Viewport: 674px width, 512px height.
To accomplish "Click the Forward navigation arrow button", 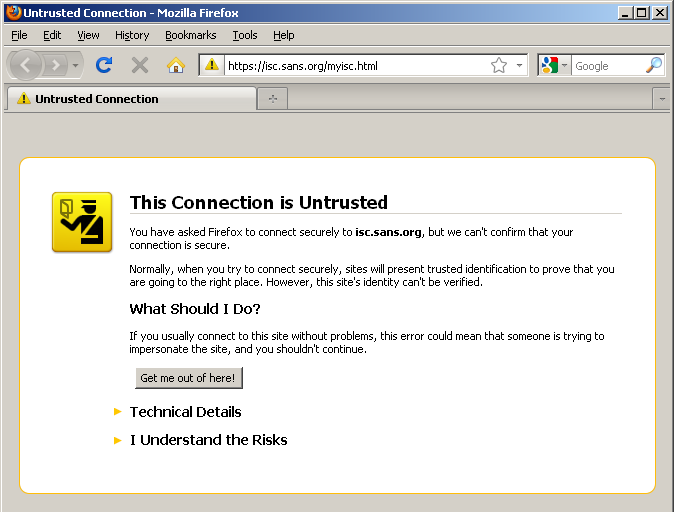I will (x=57, y=65).
